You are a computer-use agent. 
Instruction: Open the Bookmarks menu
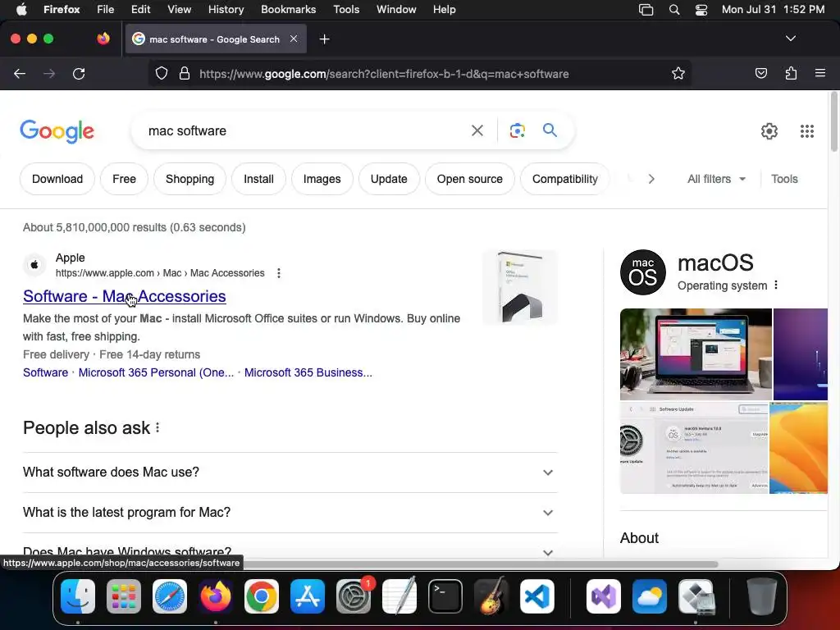[288, 10]
